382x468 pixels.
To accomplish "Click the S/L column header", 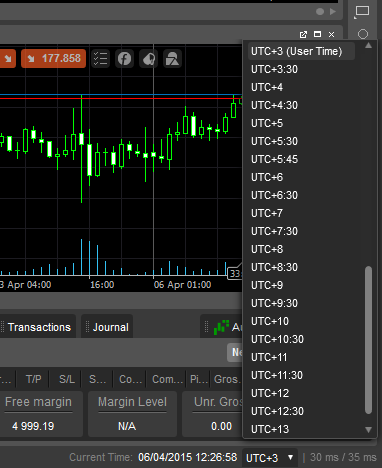I will [x=67, y=379].
